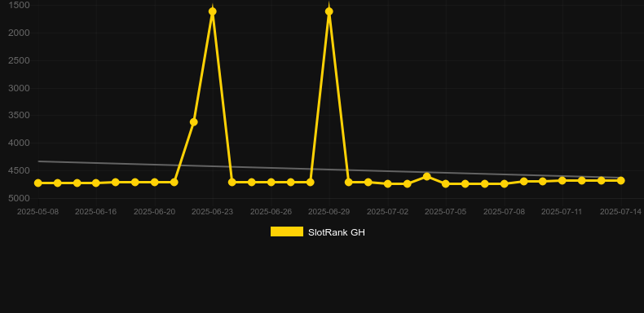The image size is (644, 313).
Task: Click the y-axis value 2500
Action: [19, 60]
